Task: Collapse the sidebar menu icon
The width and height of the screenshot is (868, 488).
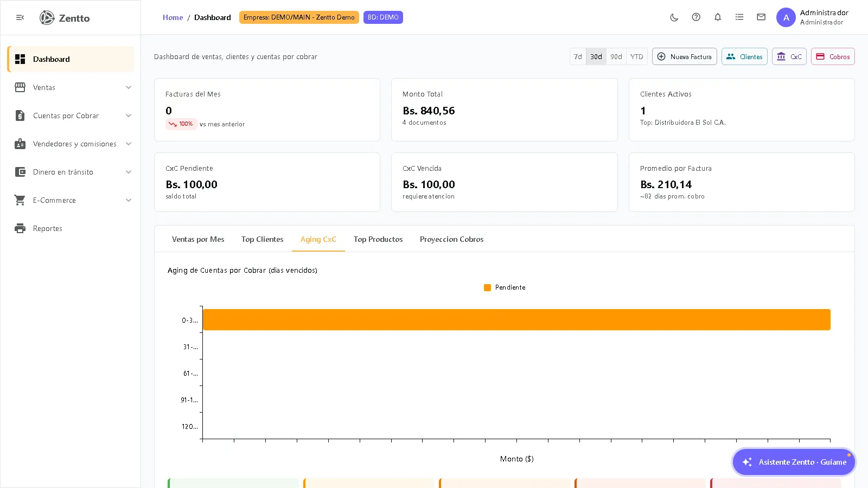Action: [20, 18]
